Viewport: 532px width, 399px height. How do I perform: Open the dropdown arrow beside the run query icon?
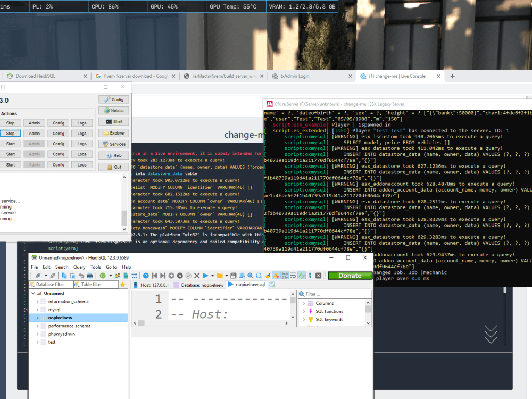pos(212,276)
